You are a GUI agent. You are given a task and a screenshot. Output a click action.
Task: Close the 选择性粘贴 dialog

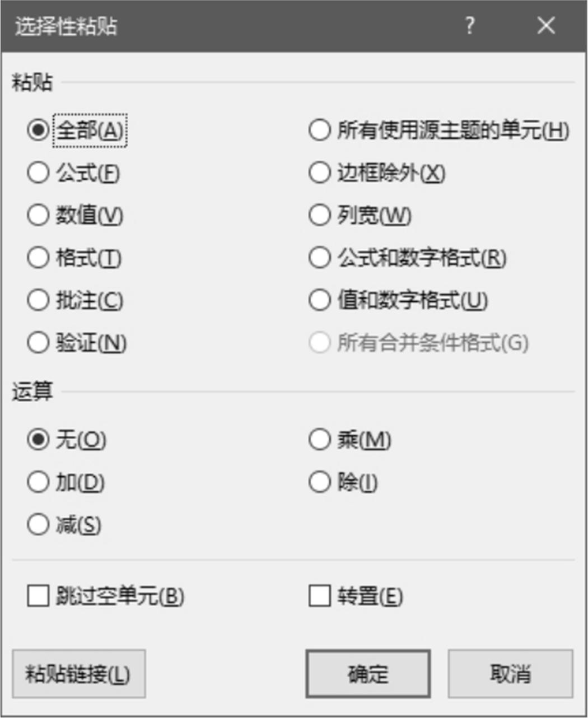545,26
